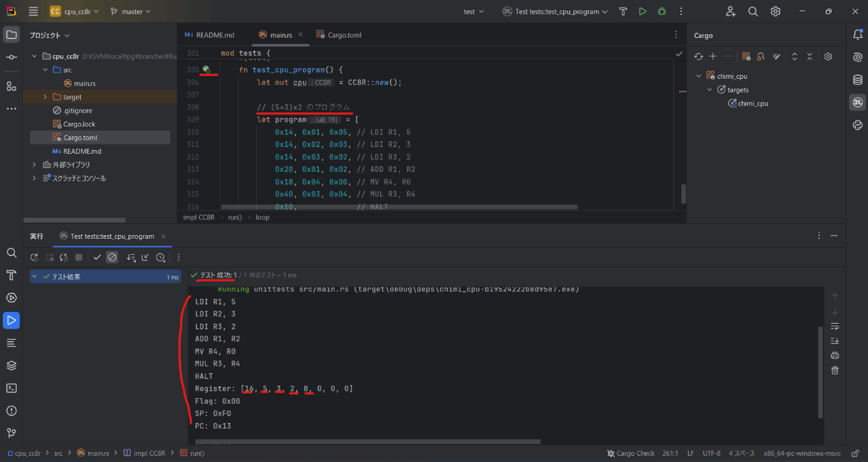868x462 pixels.
Task: Open the master branch dropdown
Action: coord(130,11)
